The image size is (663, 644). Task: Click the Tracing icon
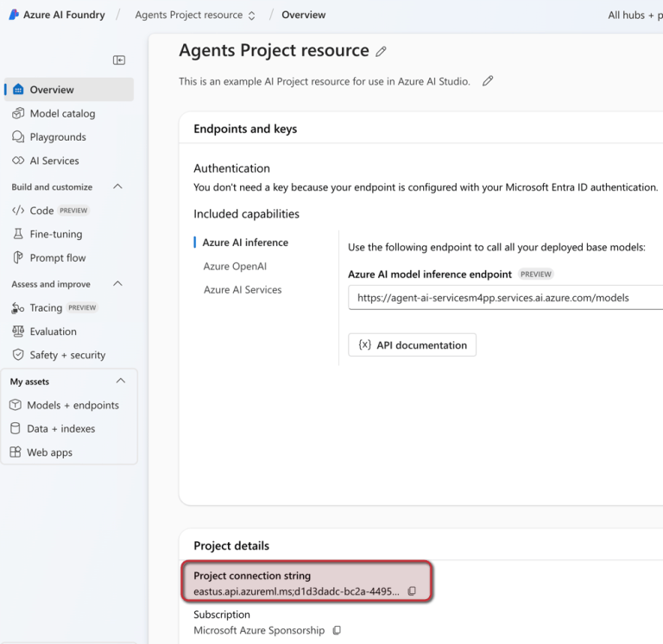pyautogui.click(x=18, y=308)
